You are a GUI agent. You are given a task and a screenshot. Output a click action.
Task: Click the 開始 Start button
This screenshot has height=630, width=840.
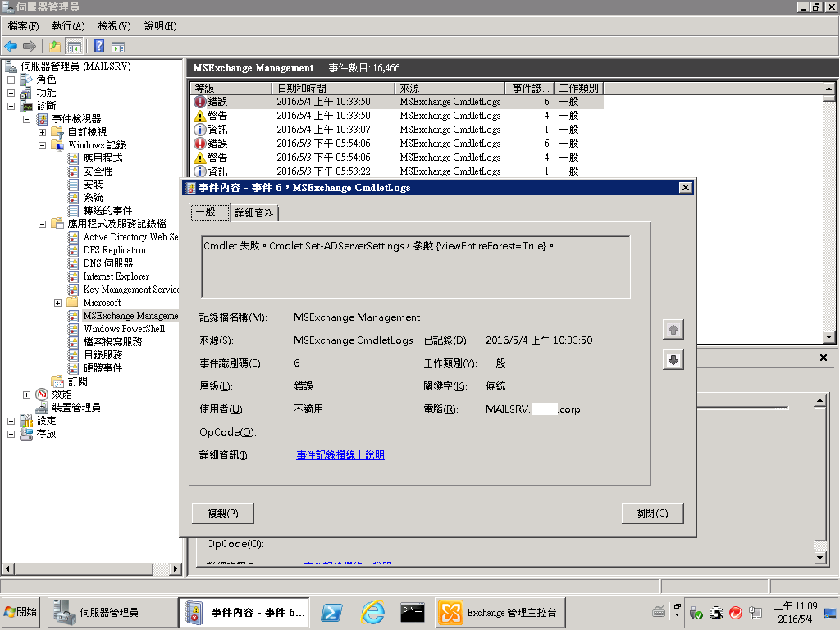coord(21,612)
